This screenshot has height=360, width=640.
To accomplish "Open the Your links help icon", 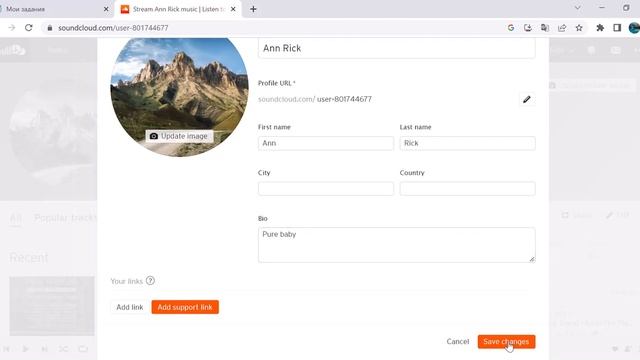I will tap(150, 281).
